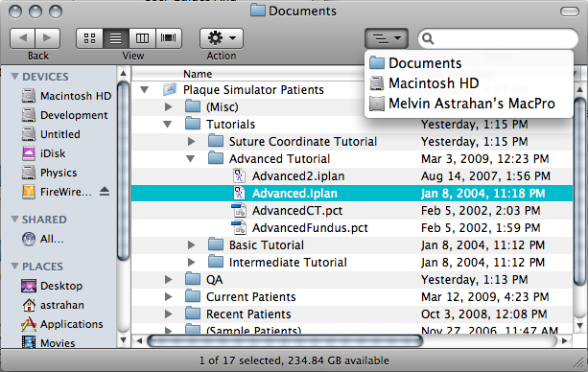
Task: Expand the Basic Tutorial folder
Action: (191, 244)
